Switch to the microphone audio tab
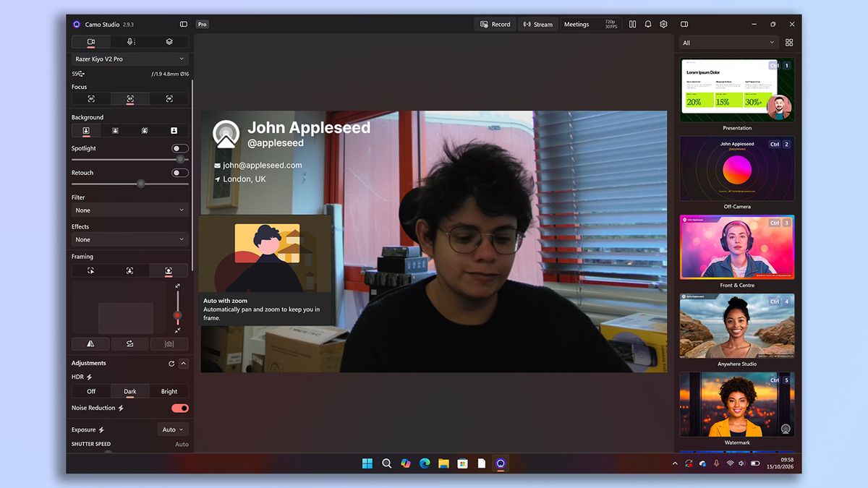This screenshot has height=488, width=868. click(x=130, y=42)
